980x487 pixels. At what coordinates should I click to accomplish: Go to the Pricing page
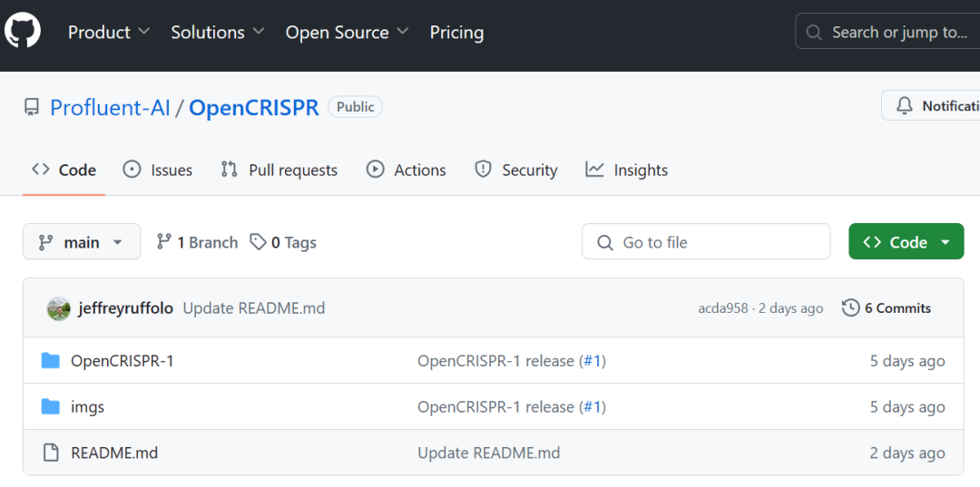tap(456, 33)
